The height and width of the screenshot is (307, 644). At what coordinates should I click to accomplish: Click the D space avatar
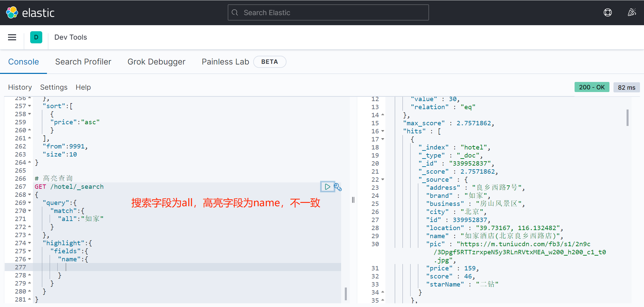[36, 37]
